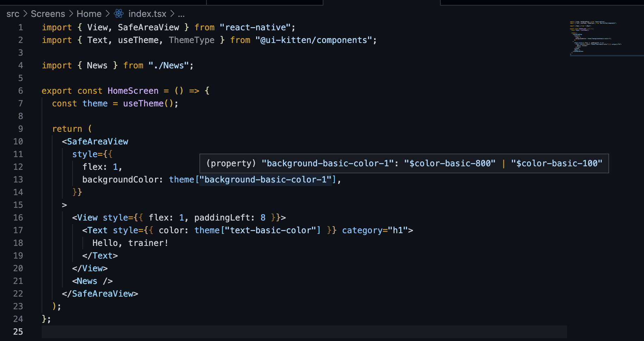644x341 pixels.
Task: Click "Hello, trainer!" text on line 18
Action: [130, 243]
